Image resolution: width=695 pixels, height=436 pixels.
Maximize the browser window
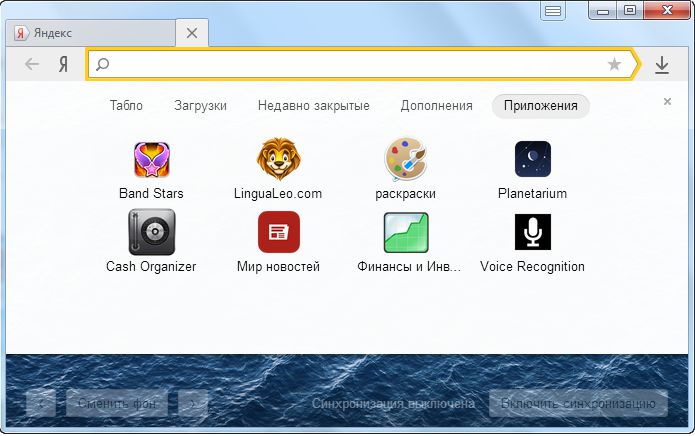630,10
